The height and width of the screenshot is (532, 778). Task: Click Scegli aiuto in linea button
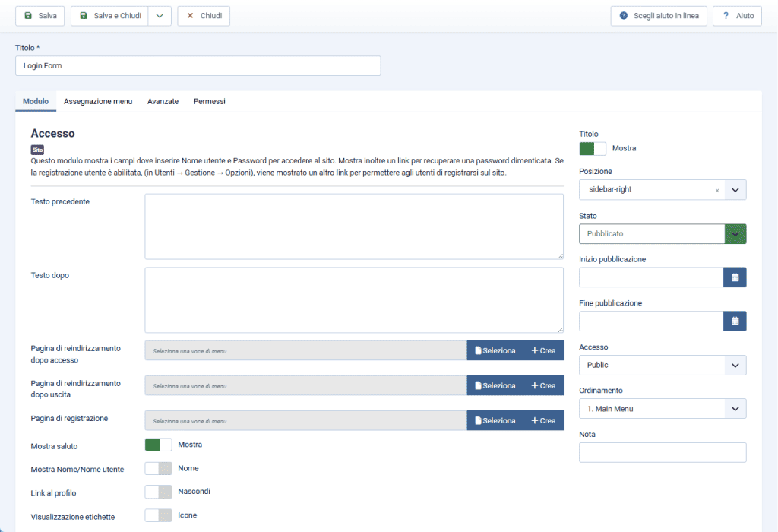click(x=659, y=15)
